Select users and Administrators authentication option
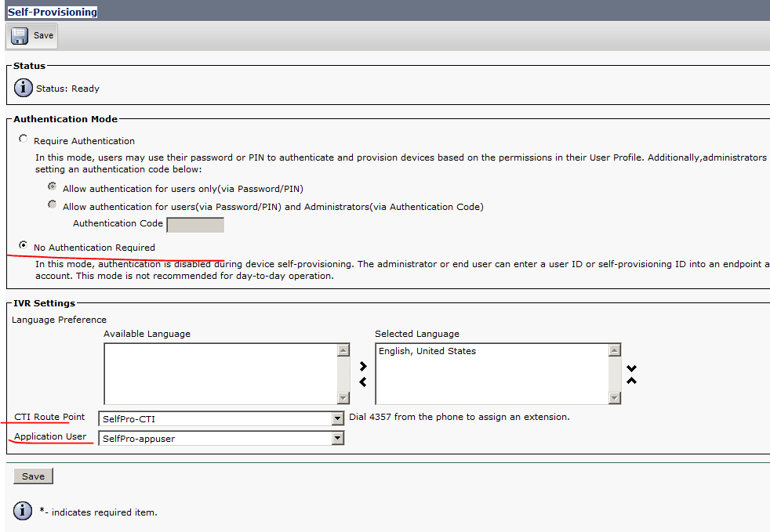This screenshot has height=532, width=770. pyautogui.click(x=52, y=204)
